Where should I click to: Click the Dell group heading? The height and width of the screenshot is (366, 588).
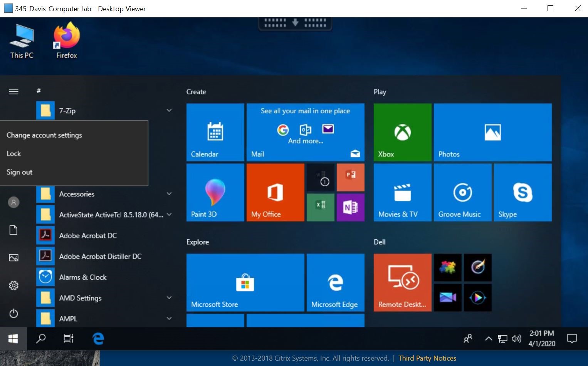coord(380,242)
